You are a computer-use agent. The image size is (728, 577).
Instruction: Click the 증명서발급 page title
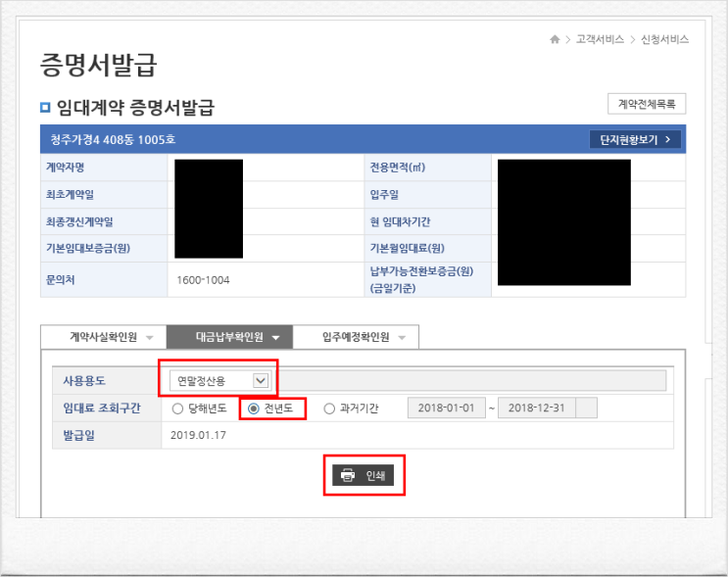[98, 65]
